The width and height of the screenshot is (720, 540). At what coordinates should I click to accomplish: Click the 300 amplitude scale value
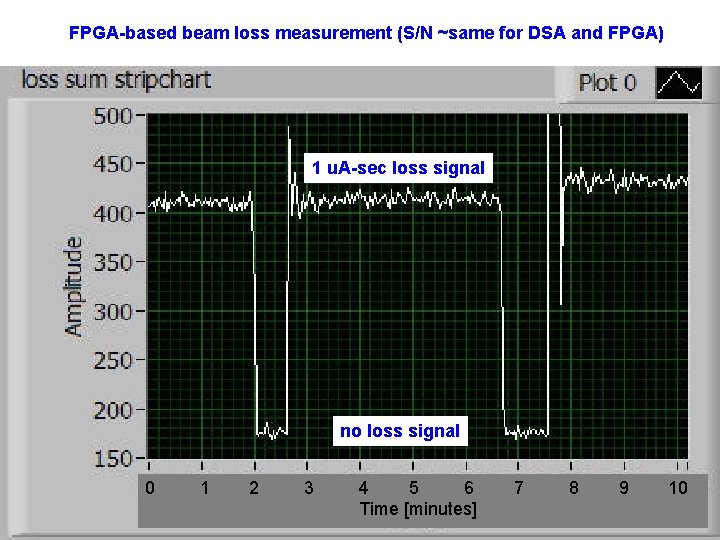[x=113, y=312]
